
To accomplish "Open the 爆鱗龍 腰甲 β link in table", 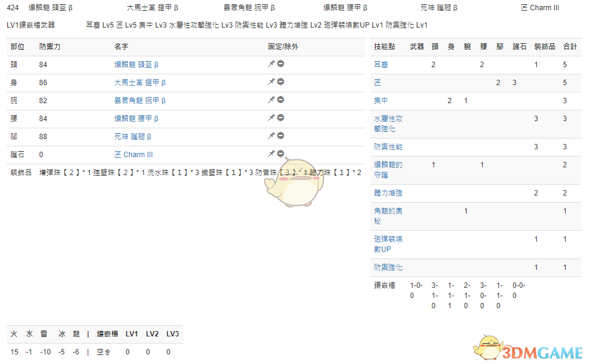I will (x=136, y=119).
